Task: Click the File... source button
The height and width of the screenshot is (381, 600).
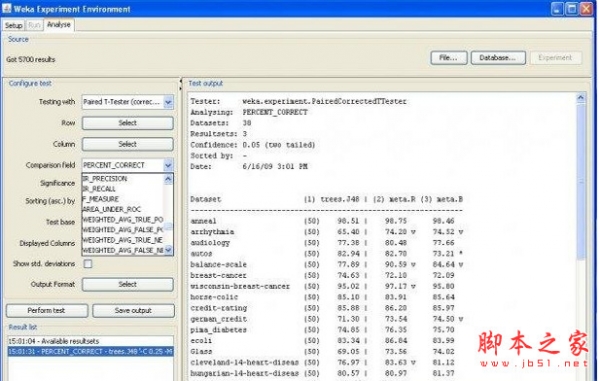Action: coord(448,58)
